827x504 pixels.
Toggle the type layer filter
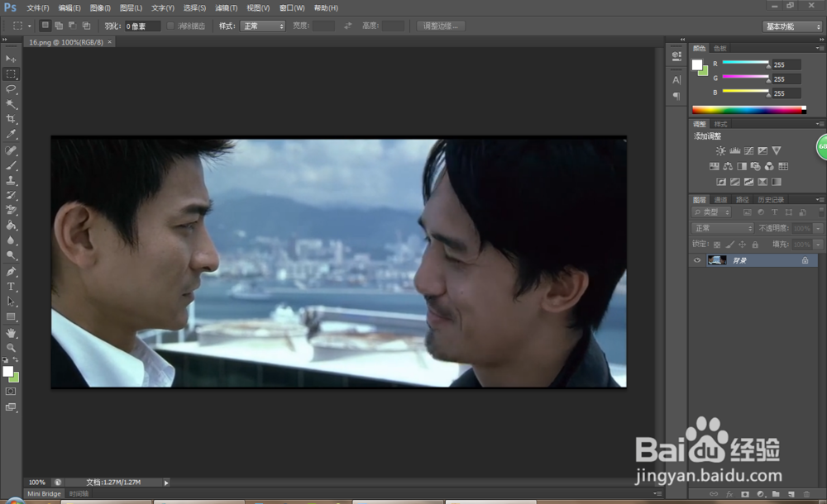(x=775, y=212)
